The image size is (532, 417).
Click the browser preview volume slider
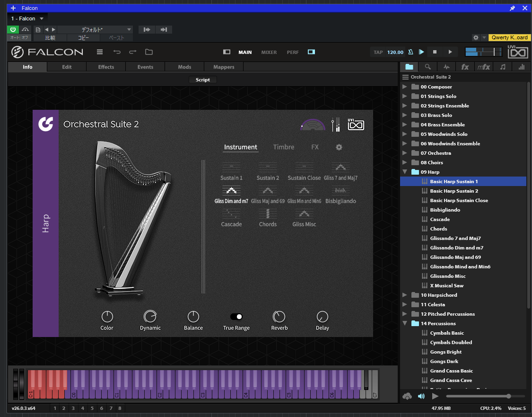tap(485, 396)
